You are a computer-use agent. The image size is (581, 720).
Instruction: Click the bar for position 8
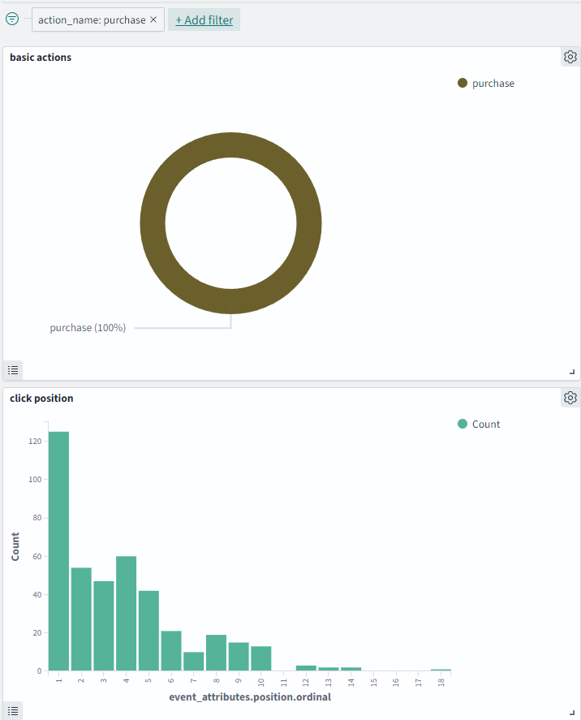pos(216,652)
